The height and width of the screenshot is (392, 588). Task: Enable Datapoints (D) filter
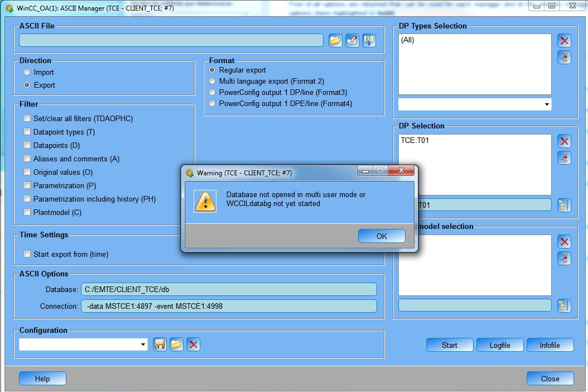click(27, 145)
